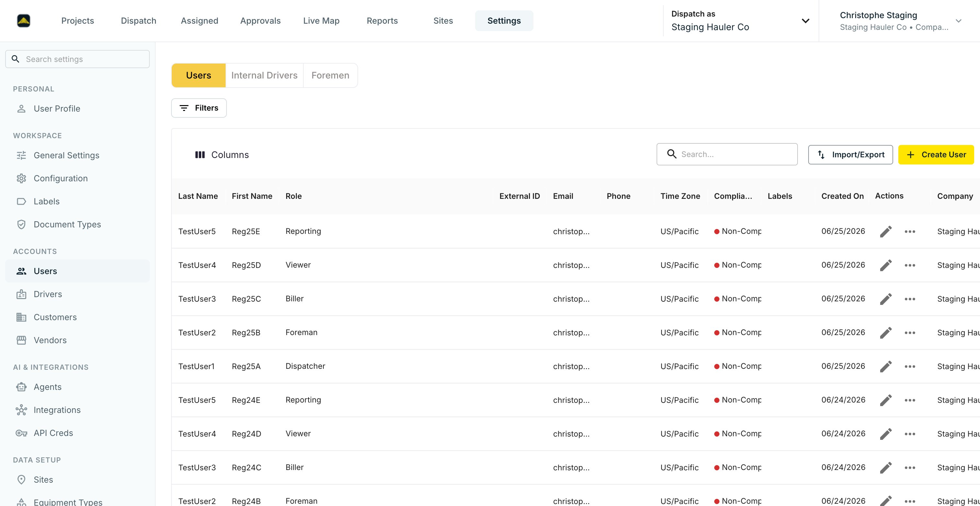Open Sites under Data Setup
This screenshot has width=980, height=506.
coord(77,480)
